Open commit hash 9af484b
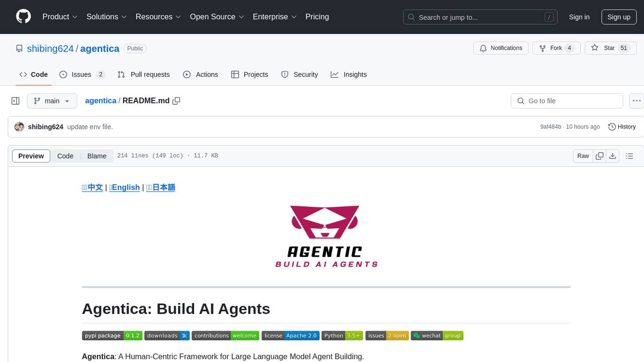Image resolution: width=644 pixels, height=362 pixels. pyautogui.click(x=551, y=127)
